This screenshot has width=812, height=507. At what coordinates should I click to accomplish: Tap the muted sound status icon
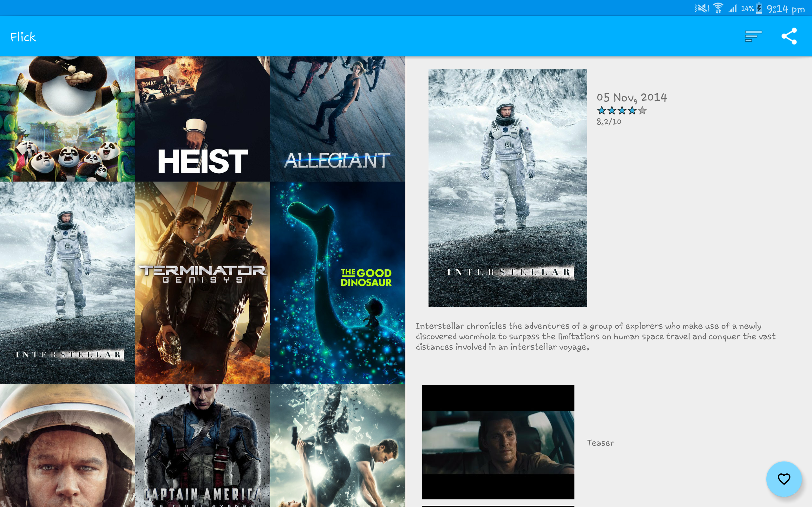[702, 8]
